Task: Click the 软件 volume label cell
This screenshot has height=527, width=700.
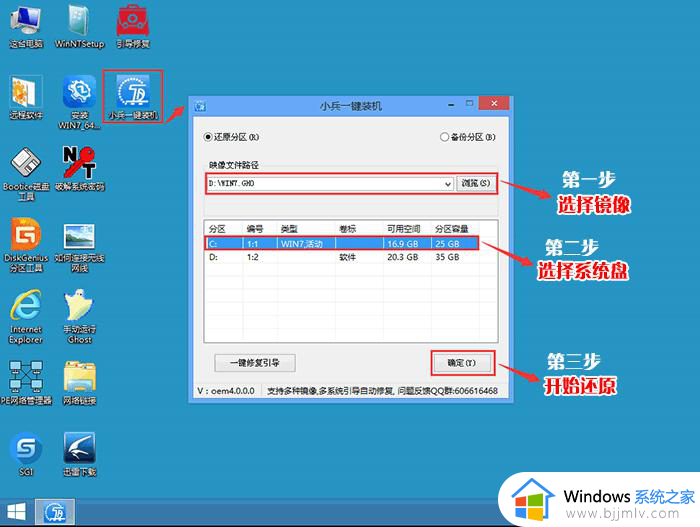Action: [347, 257]
